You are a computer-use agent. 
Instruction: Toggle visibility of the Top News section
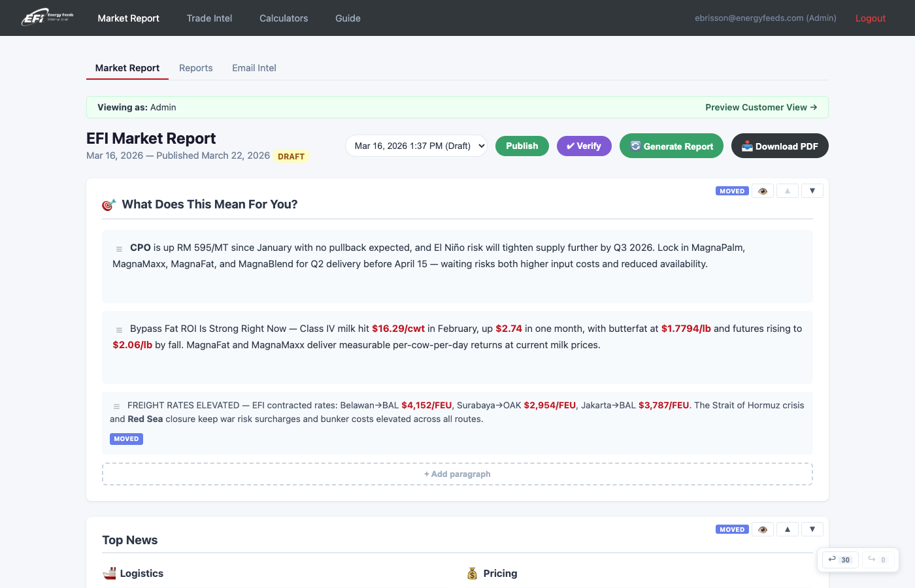(762, 529)
